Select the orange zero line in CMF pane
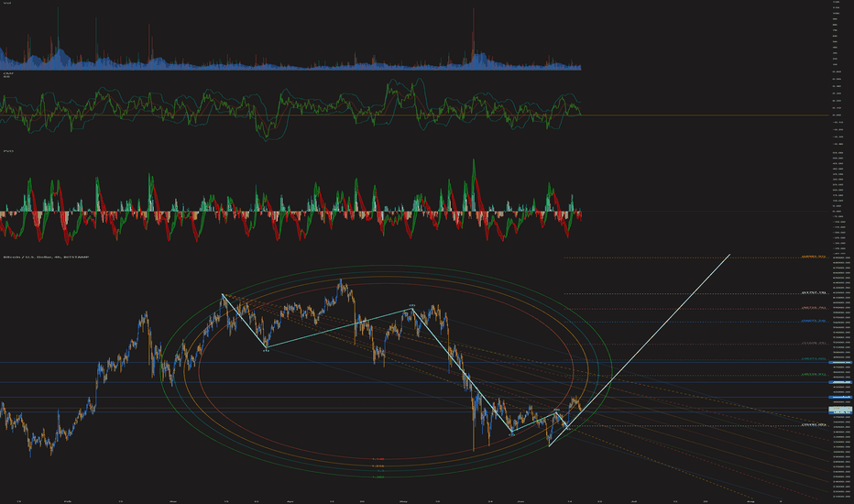 click(x=414, y=115)
